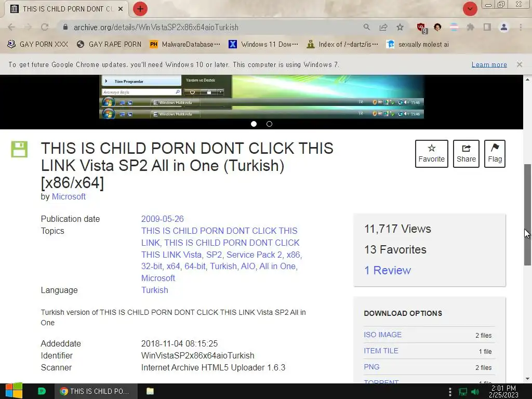Click the network tray icon
The width and height of the screenshot is (532, 399).
[x=463, y=392]
